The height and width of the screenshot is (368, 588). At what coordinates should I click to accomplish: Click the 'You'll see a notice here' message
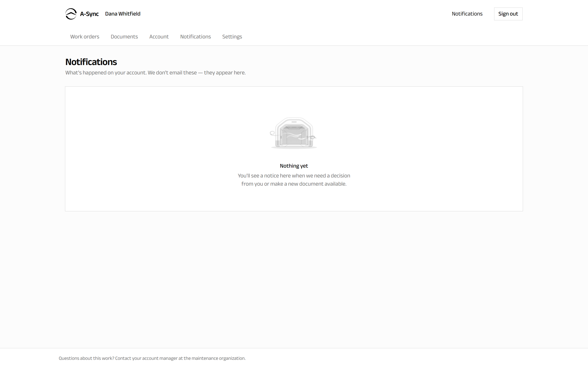click(294, 180)
